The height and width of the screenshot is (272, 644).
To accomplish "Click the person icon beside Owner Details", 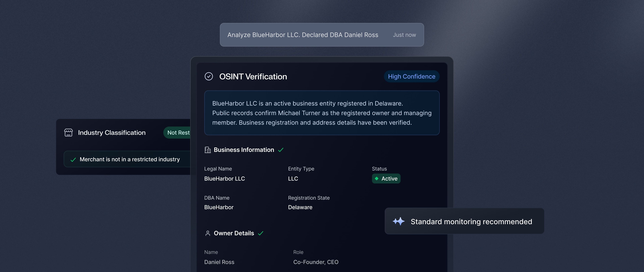I will [207, 233].
